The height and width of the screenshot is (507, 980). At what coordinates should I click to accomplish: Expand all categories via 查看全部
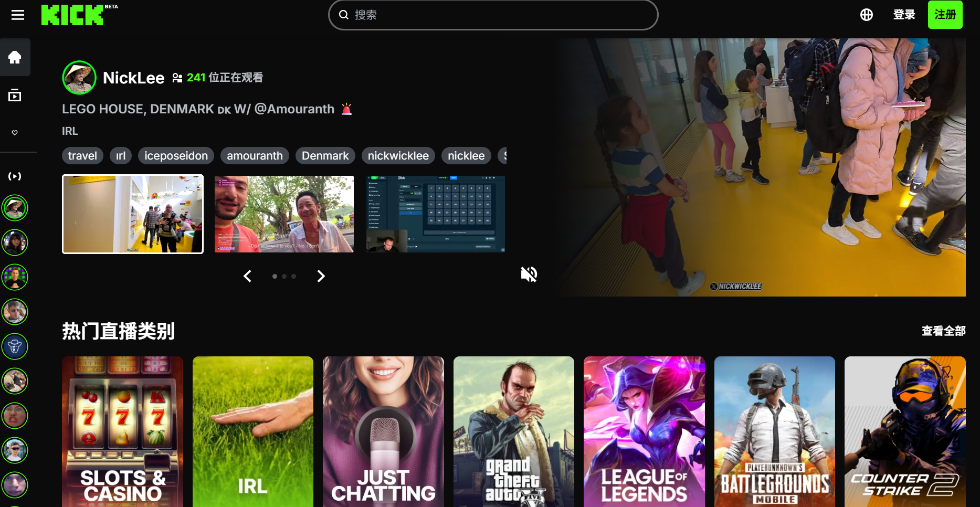(943, 331)
